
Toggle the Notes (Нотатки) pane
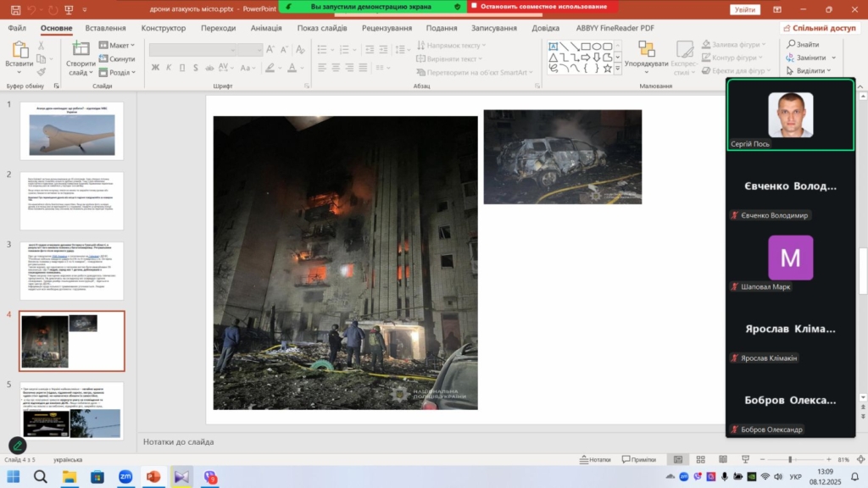[x=594, y=459]
